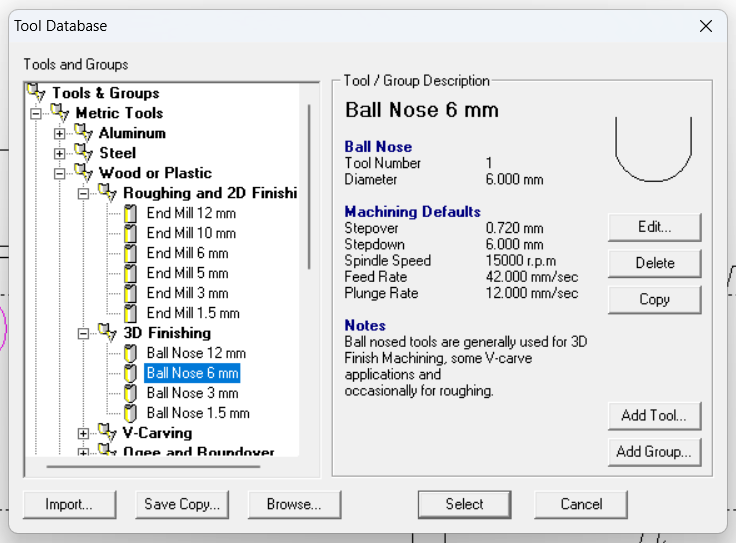Screen dimensions: 736x543
Task: Delete the selected tool
Action: [654, 263]
